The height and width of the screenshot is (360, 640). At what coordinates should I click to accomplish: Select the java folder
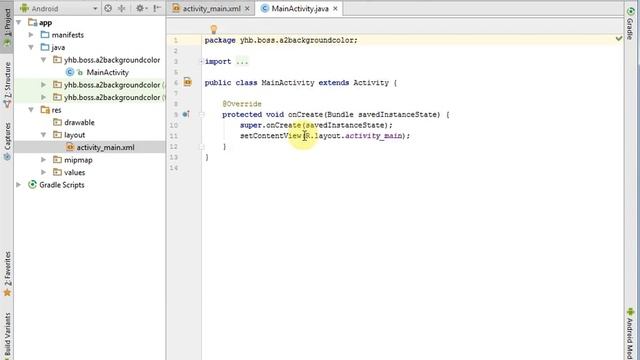[58, 48]
